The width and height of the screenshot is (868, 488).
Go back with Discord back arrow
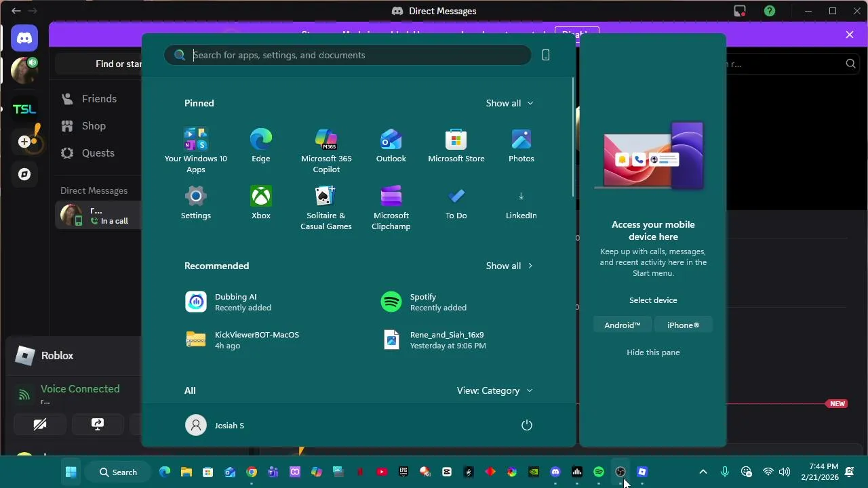click(x=16, y=11)
